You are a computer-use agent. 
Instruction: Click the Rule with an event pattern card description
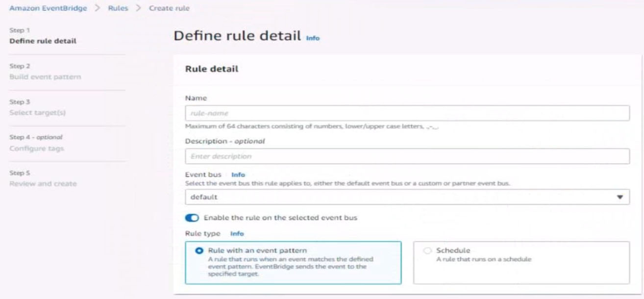pos(291,267)
